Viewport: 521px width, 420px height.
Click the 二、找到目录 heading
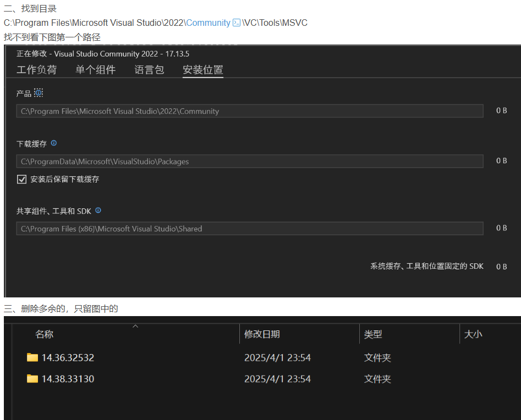(x=30, y=9)
